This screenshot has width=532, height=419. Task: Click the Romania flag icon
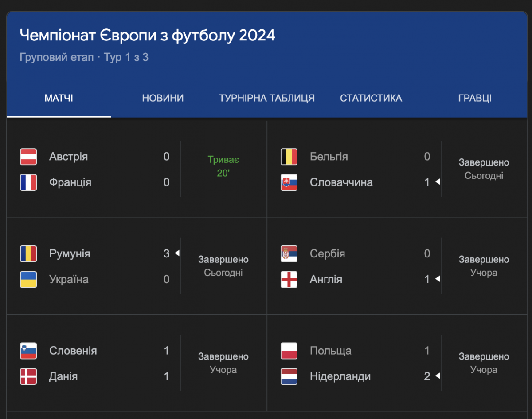(x=28, y=254)
